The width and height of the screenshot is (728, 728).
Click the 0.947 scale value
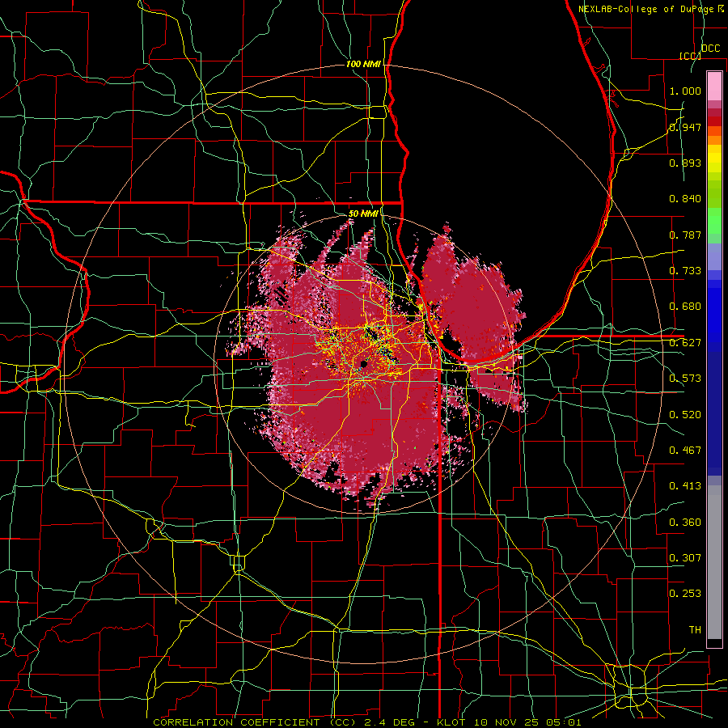685,127
